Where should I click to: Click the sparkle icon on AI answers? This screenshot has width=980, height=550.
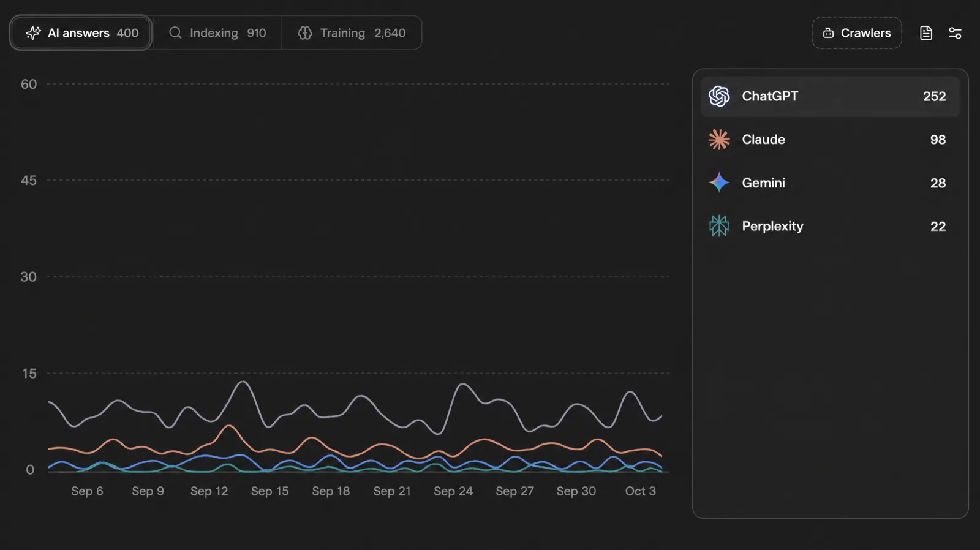point(33,33)
